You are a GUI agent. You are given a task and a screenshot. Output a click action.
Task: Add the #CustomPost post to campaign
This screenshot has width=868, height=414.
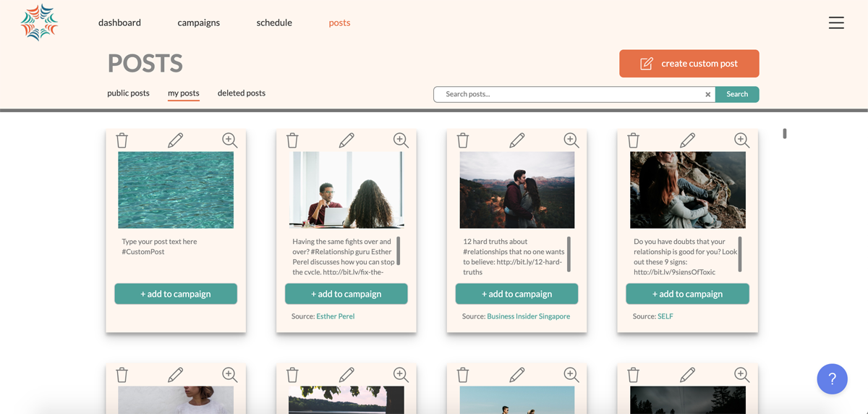click(176, 294)
